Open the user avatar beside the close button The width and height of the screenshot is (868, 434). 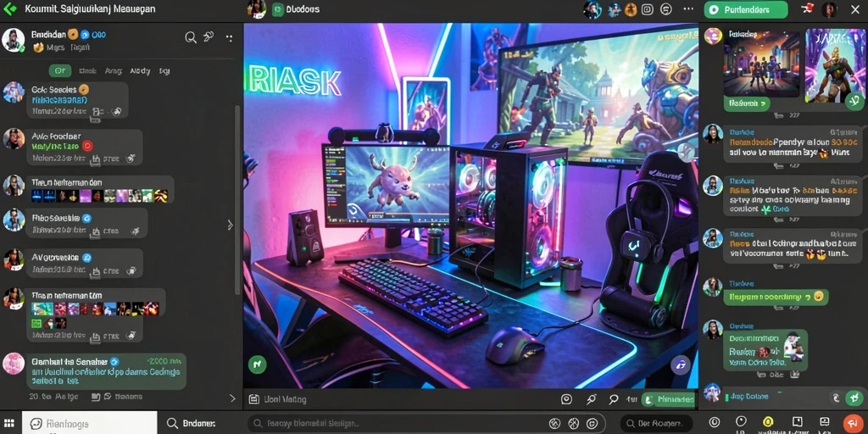point(829,9)
